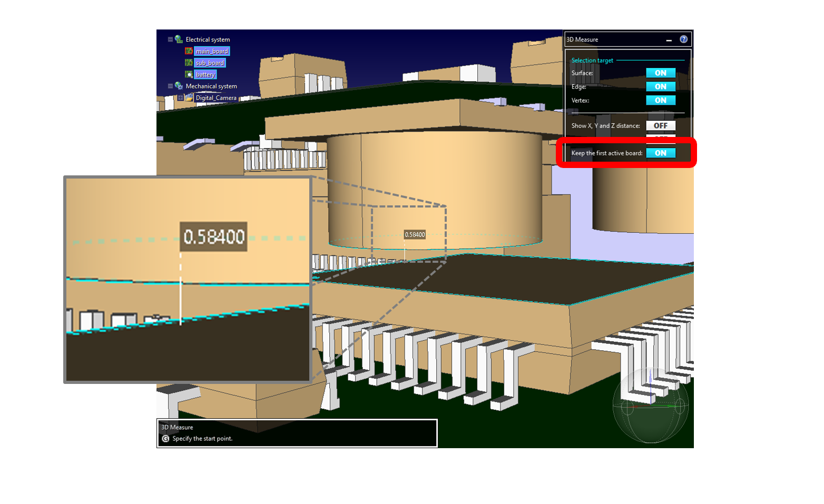Disable Vertex selection target
824x504 pixels.
660,101
